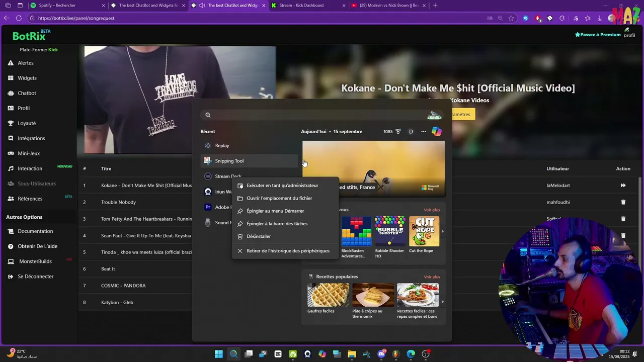
Task: Open Replay from recent apps
Action: (x=250, y=145)
